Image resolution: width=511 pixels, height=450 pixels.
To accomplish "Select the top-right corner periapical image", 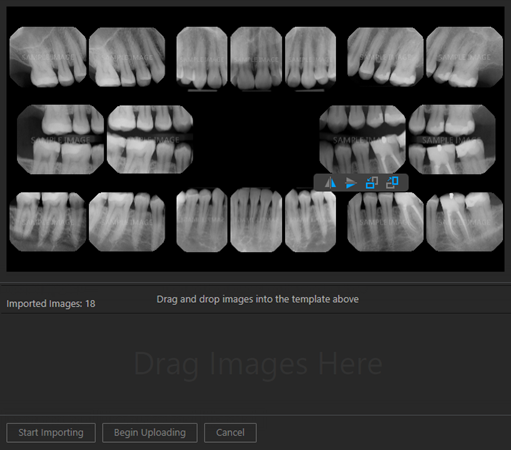I will [464, 57].
